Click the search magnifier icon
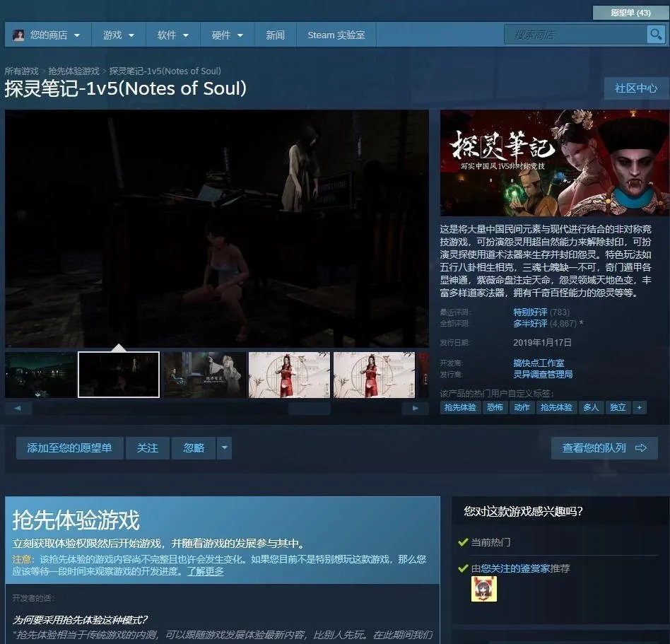This screenshot has width=670, height=644. pos(655,34)
